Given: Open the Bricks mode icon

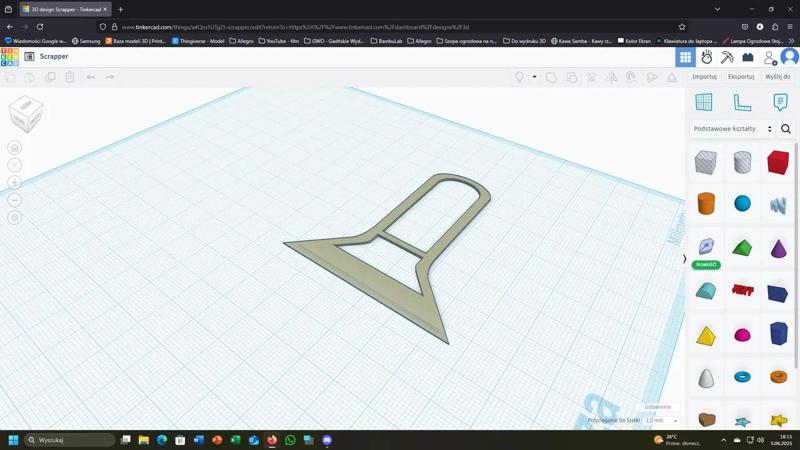Looking at the screenshot, I should (x=748, y=57).
